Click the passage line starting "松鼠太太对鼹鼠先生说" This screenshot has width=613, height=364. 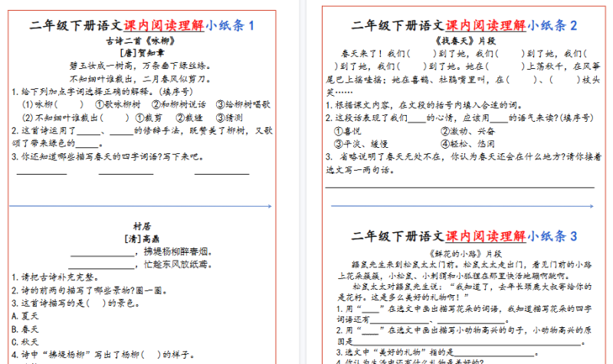(x=472, y=286)
